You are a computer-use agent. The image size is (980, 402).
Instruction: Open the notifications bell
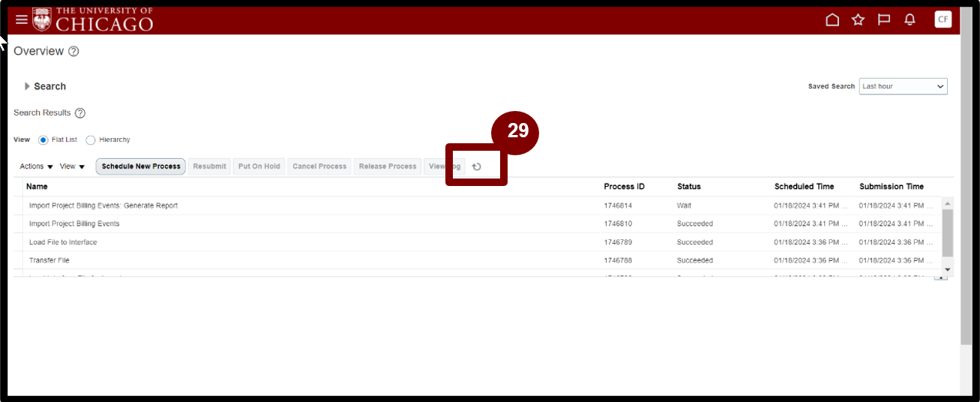tap(910, 19)
